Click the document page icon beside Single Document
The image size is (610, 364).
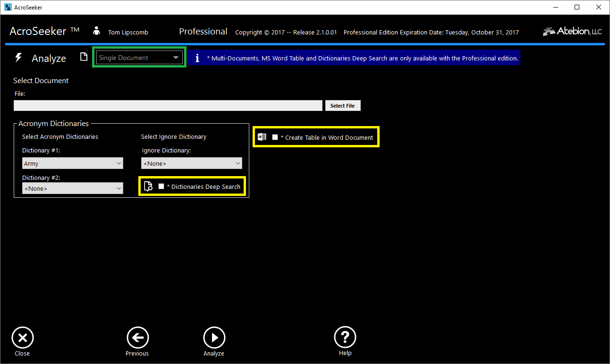click(x=84, y=57)
